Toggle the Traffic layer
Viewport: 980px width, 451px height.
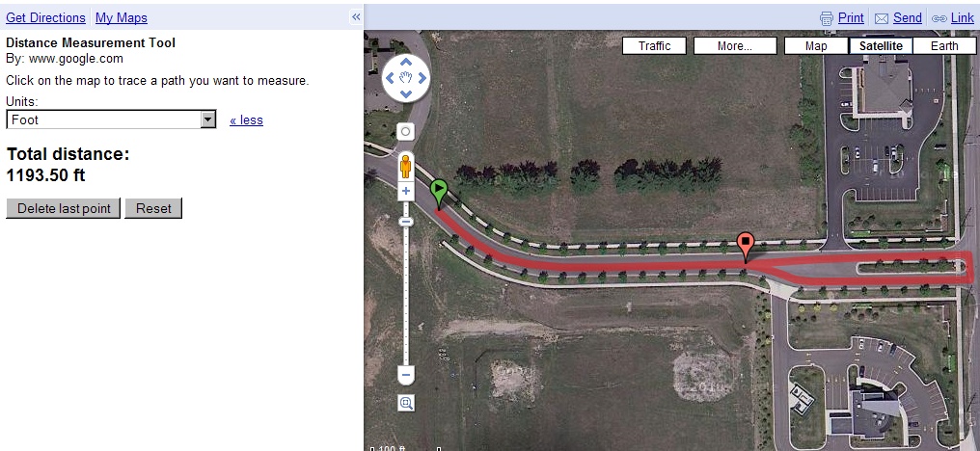pyautogui.click(x=654, y=45)
